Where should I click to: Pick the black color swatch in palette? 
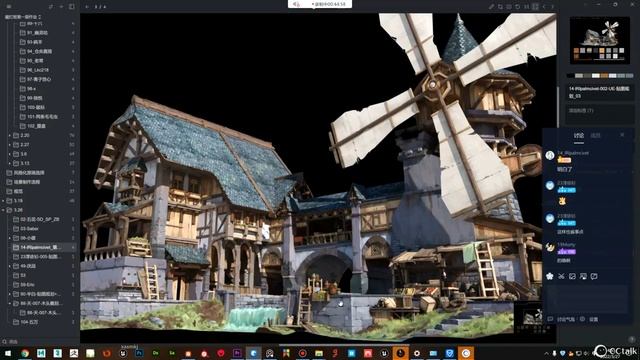point(570,76)
